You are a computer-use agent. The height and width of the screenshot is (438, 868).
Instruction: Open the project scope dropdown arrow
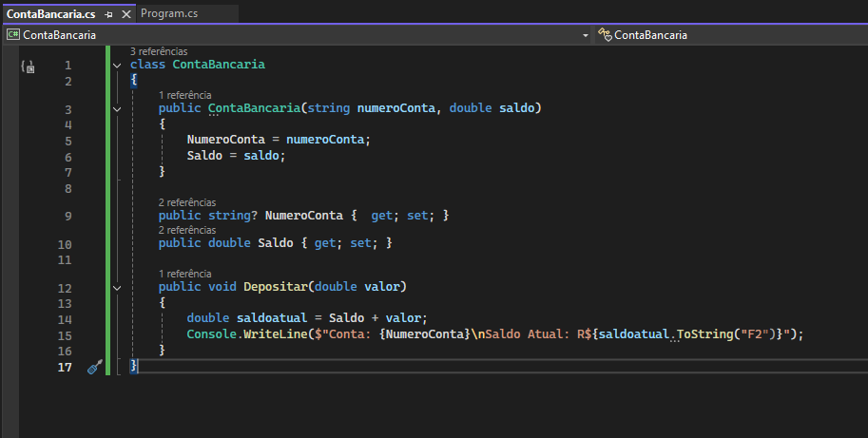point(586,35)
